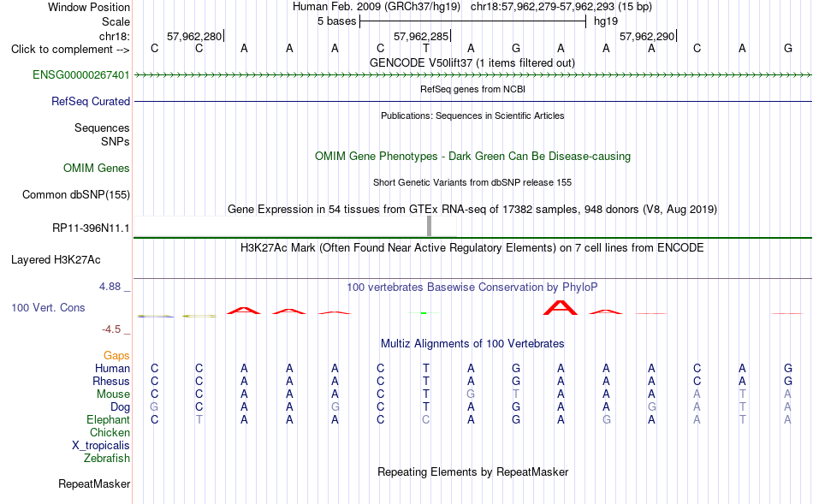Click the Dog species row label
This screenshot has width=813, height=504.
(120, 407)
